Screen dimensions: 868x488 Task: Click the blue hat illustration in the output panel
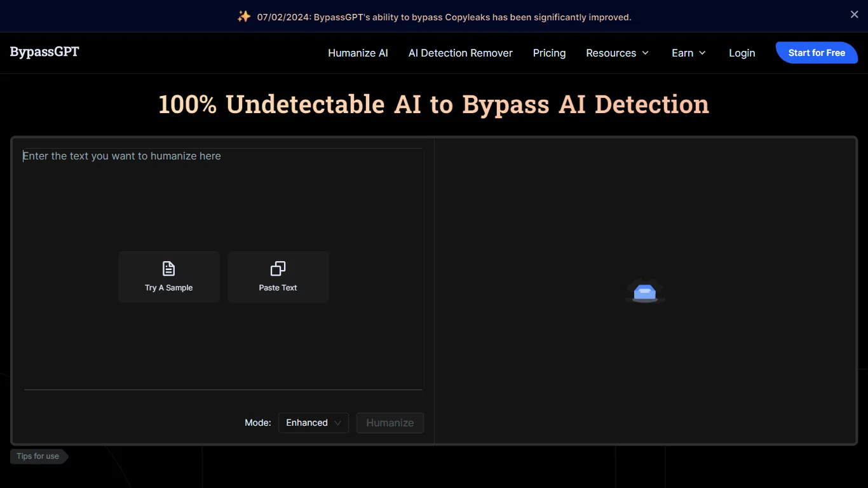(645, 291)
